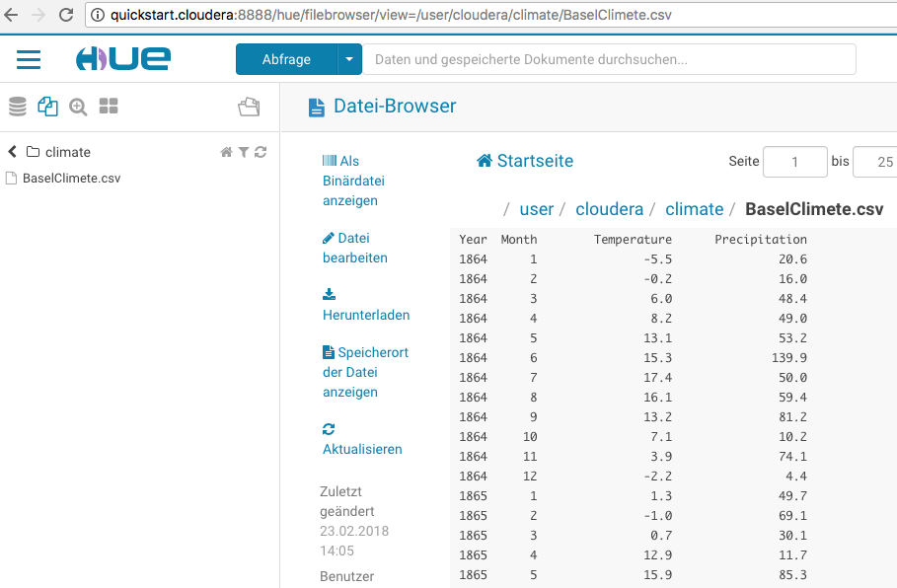Refresh the climate folder listing

pos(261,152)
